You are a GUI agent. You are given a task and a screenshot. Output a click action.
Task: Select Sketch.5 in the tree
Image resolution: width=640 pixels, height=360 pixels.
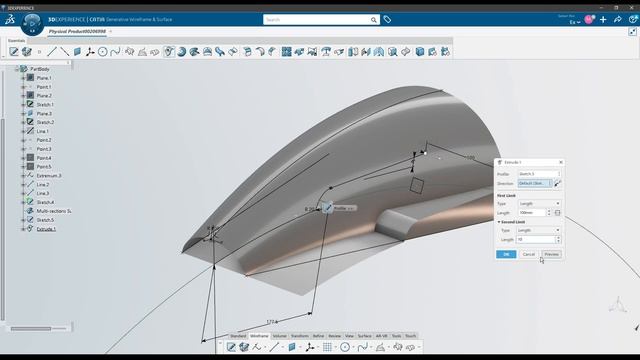[x=45, y=220]
